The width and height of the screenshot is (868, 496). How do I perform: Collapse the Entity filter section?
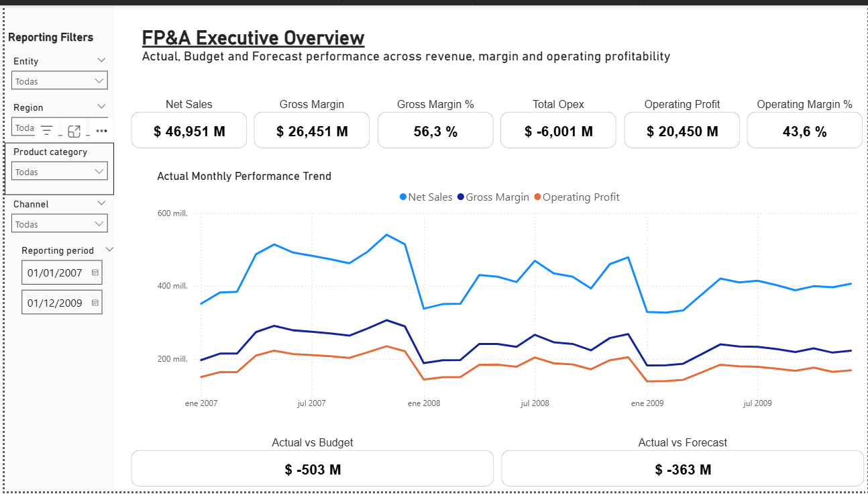pos(102,60)
